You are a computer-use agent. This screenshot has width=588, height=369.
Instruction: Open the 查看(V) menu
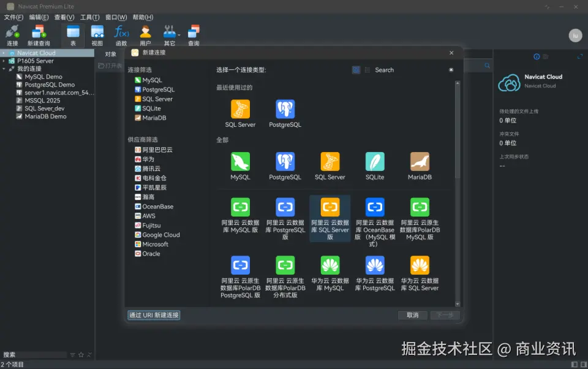point(64,17)
